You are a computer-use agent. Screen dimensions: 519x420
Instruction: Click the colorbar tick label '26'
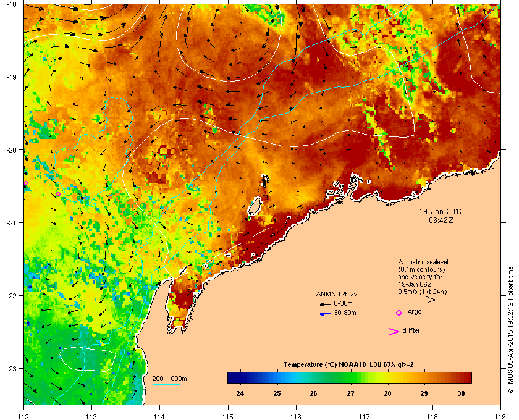313,393
